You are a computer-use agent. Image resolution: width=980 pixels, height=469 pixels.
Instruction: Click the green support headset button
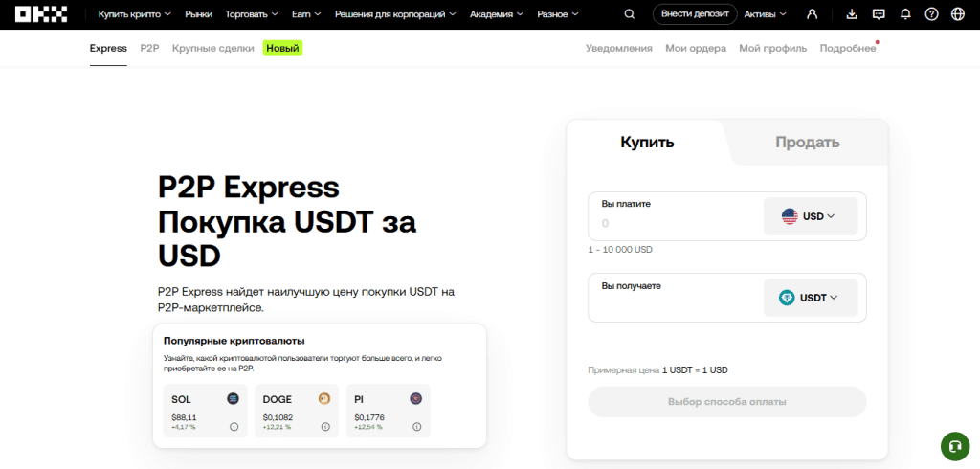(955, 446)
